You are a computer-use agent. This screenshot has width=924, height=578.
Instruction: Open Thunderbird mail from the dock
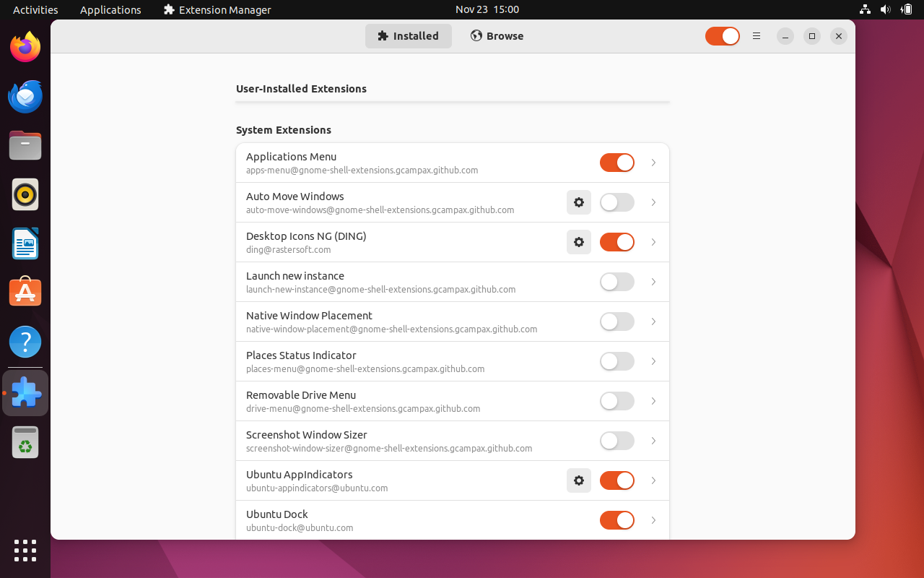[25, 97]
